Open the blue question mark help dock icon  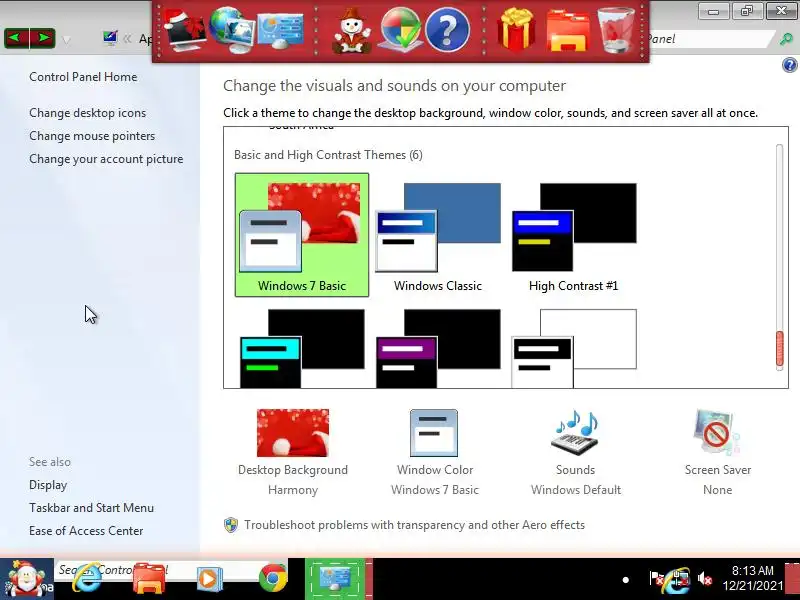tap(447, 31)
